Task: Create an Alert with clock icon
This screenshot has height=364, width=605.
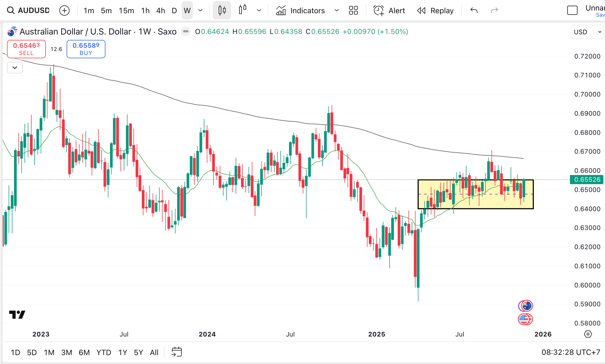Action: 378,10
